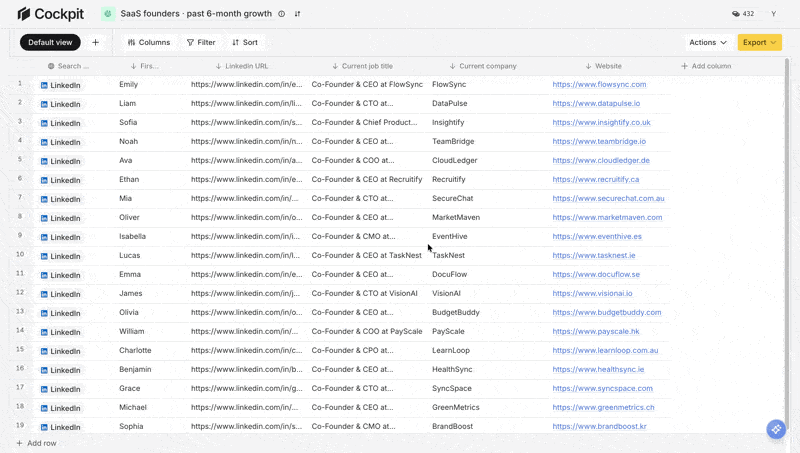Click the green table icon beside title
800x453 pixels.
[108, 14]
